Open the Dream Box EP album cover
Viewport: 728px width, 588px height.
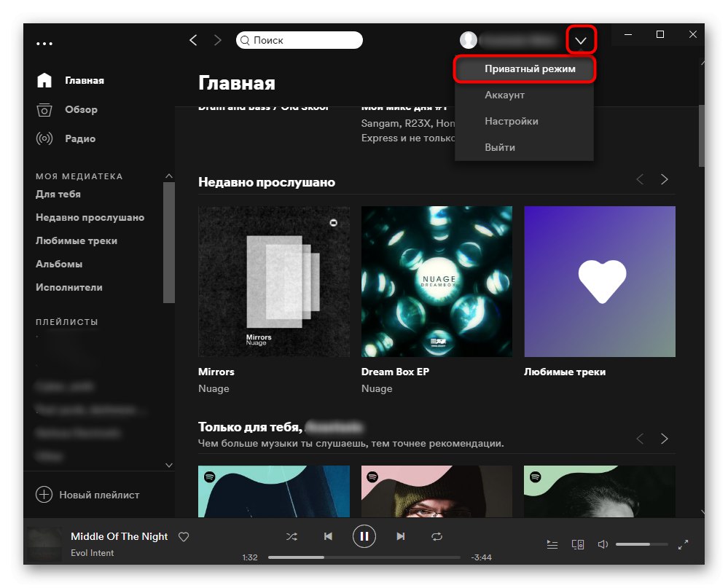click(x=437, y=282)
